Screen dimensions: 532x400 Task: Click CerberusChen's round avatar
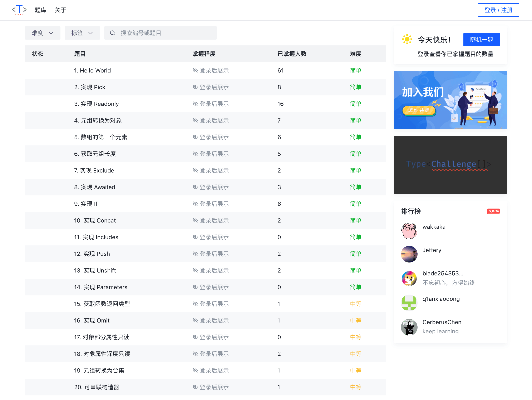tap(409, 327)
